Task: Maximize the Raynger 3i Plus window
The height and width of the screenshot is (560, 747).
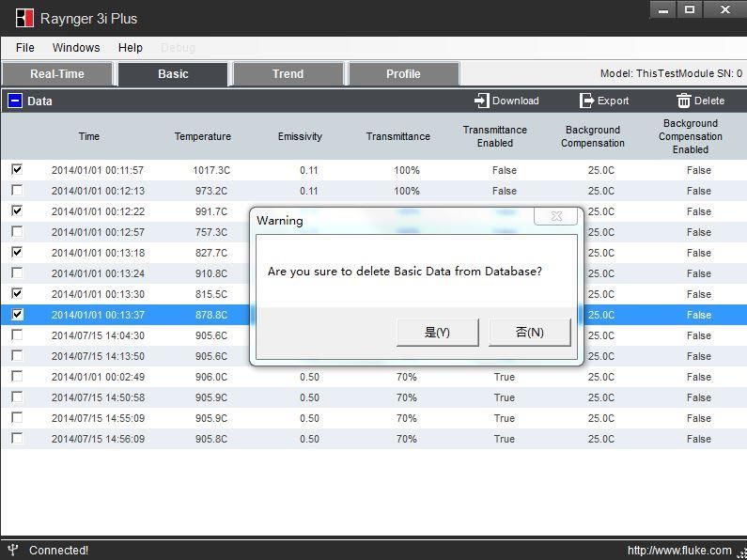Action: point(690,10)
